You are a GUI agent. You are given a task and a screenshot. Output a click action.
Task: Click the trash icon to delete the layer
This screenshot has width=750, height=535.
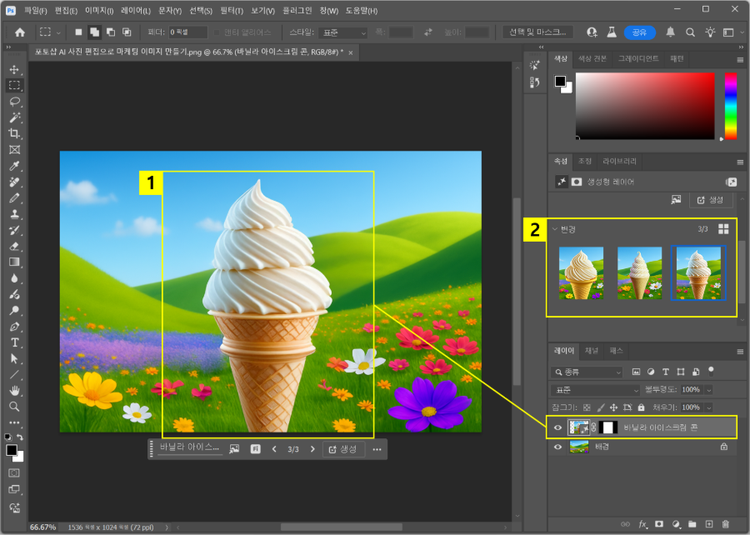[725, 523]
